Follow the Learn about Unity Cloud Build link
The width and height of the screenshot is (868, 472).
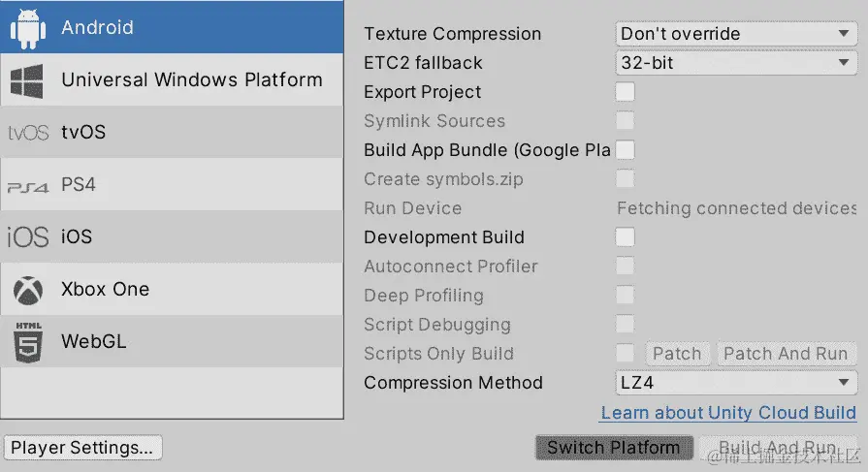tap(728, 413)
